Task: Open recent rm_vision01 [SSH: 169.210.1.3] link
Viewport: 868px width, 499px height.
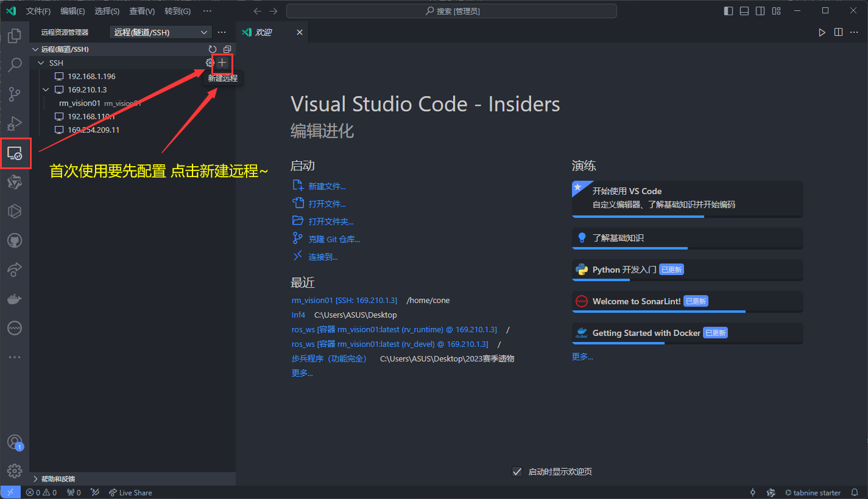Action: click(x=344, y=300)
